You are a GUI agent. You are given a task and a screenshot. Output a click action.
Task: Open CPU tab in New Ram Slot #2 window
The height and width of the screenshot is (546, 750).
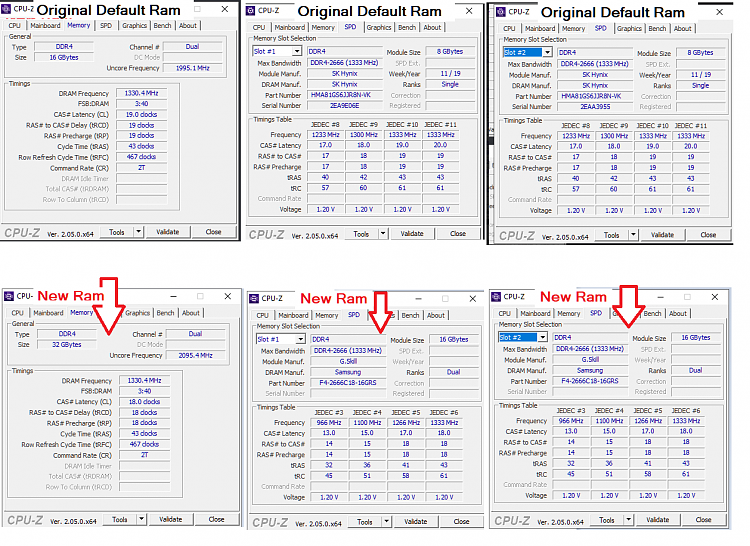(504, 314)
